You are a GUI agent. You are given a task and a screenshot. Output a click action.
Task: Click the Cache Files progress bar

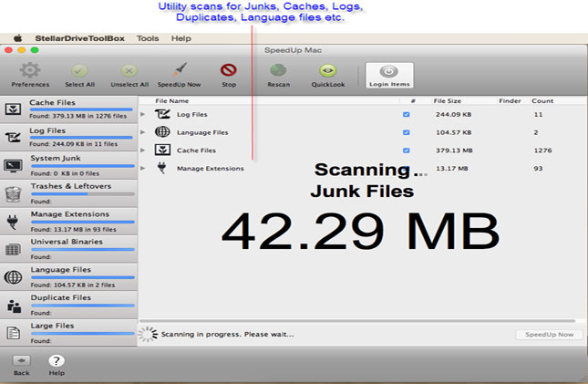[x=81, y=109]
